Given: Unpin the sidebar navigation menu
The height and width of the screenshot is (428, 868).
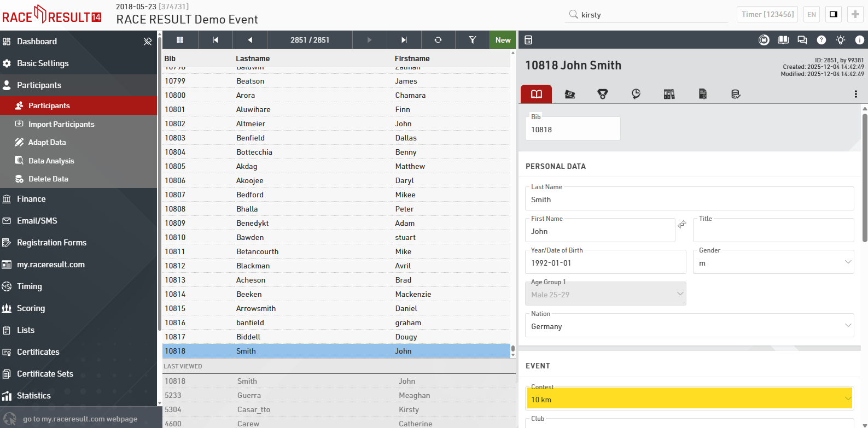Looking at the screenshot, I should point(147,42).
